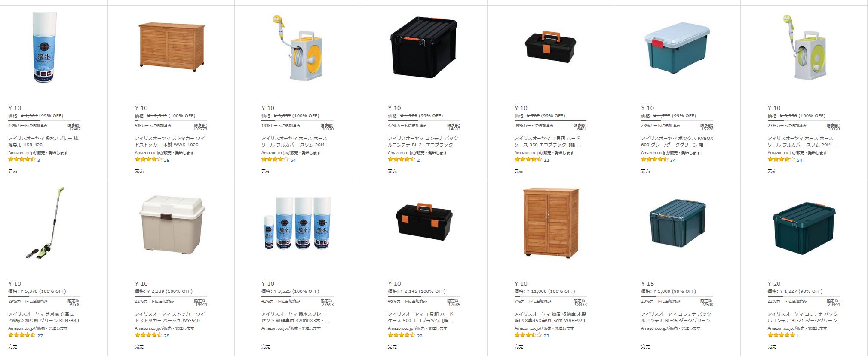
Task: Open star rating of RLM-B80 lawn trimmer
Action: click(21, 335)
